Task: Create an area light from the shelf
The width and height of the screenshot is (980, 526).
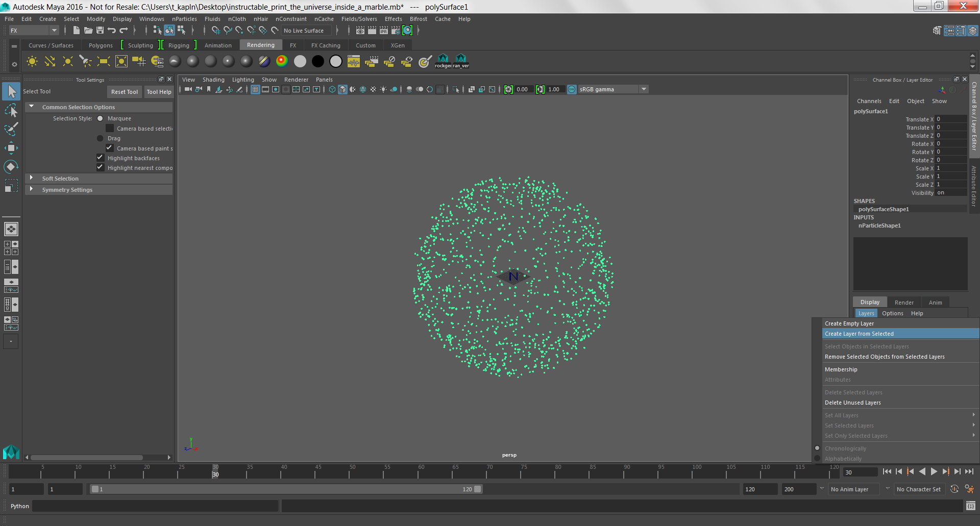Action: (104, 62)
